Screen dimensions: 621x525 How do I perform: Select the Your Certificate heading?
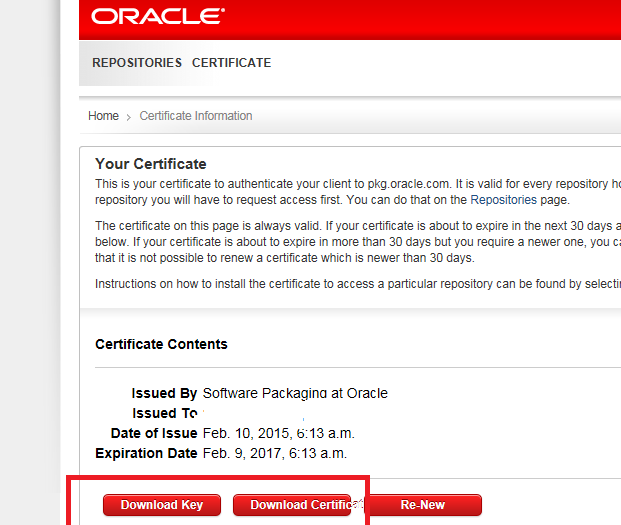[x=150, y=164]
